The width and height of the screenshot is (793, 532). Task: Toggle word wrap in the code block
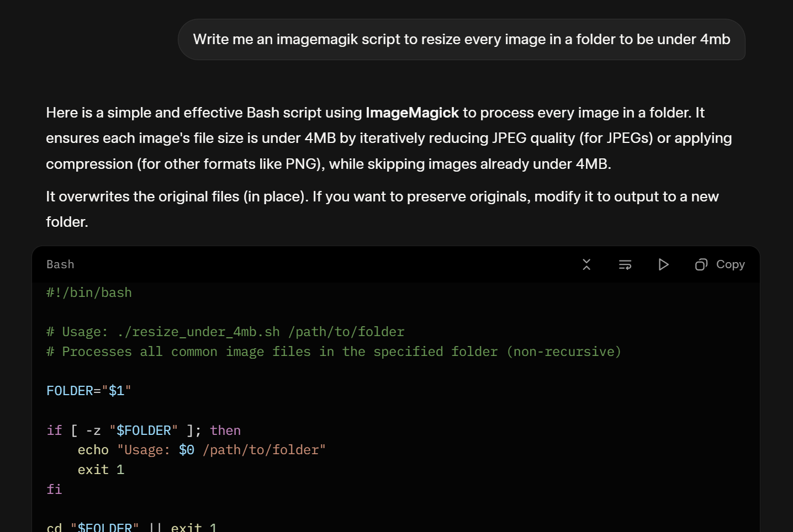[x=625, y=265]
